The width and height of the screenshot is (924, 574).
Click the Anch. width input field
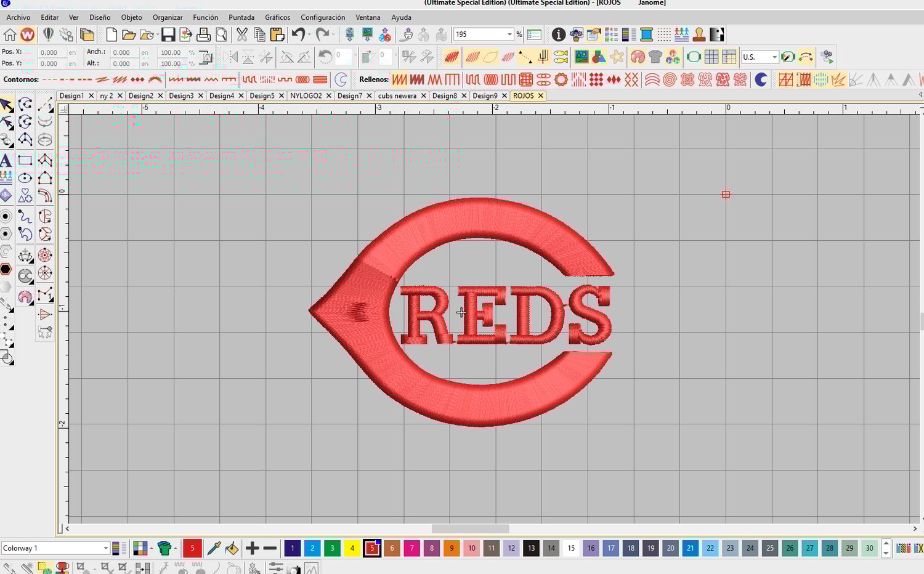(x=124, y=53)
